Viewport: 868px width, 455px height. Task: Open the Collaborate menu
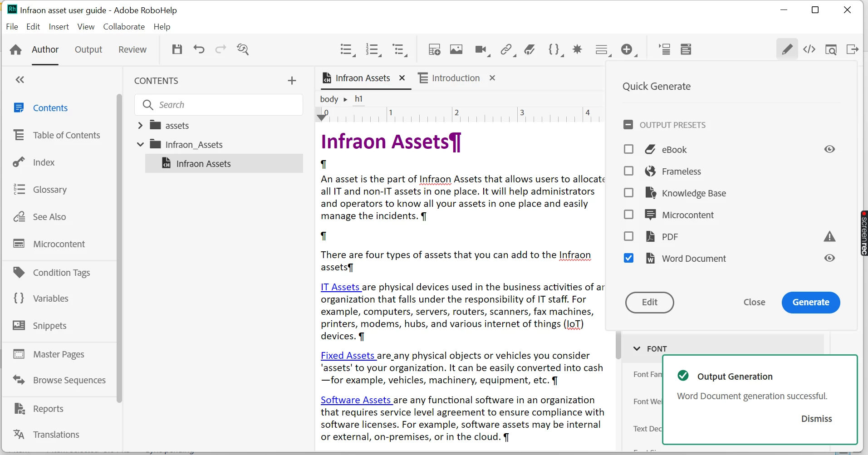pos(124,27)
